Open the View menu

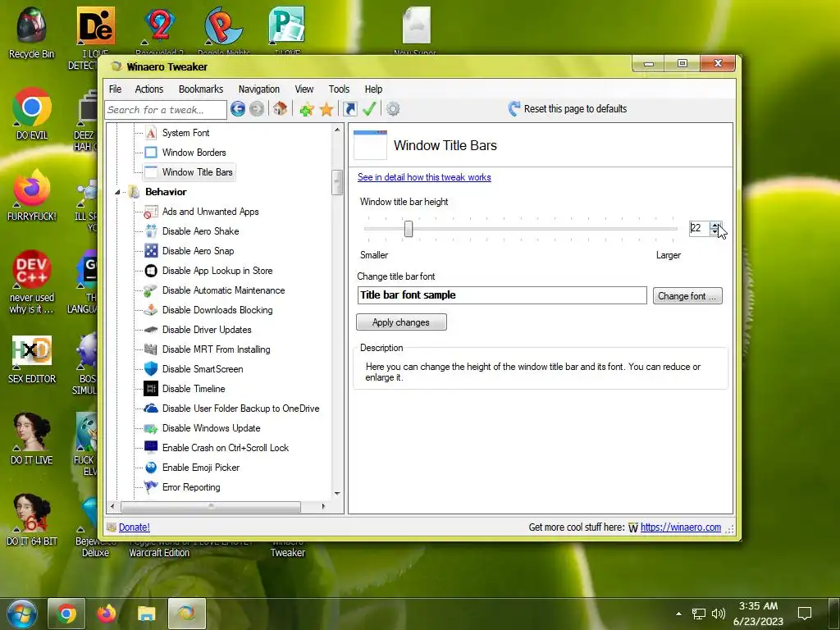304,89
